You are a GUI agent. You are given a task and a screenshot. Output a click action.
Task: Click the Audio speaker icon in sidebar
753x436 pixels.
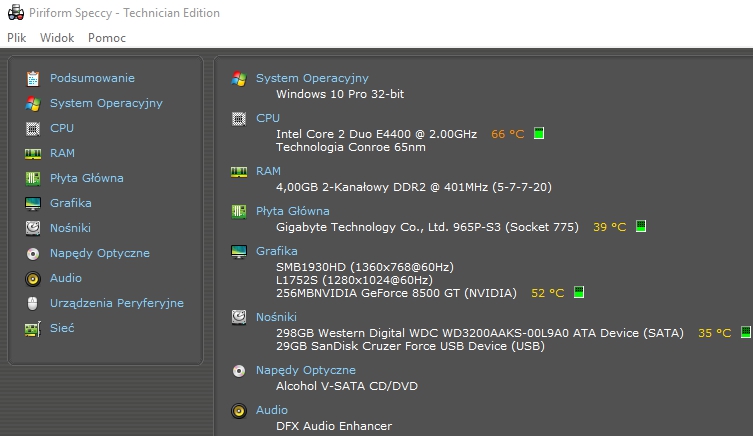pyautogui.click(x=33, y=279)
